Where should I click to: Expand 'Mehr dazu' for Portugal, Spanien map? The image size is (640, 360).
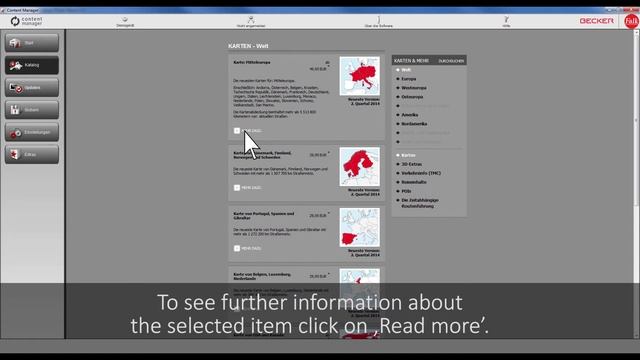point(248,248)
